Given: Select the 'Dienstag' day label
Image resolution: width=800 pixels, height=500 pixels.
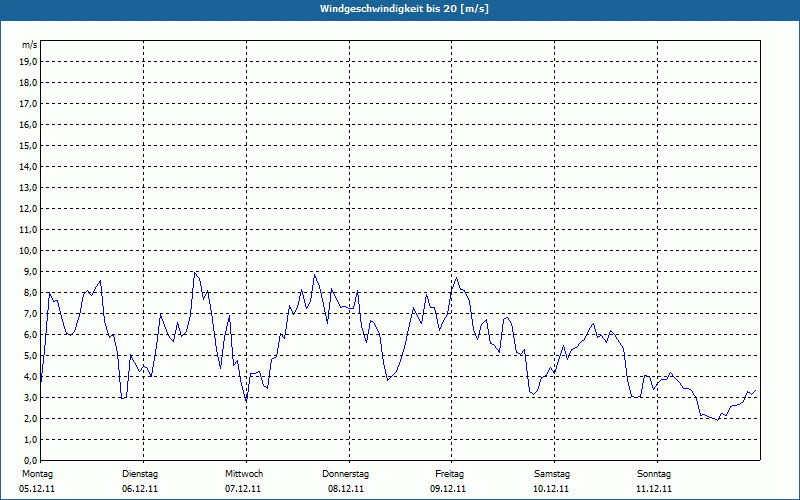Looking at the screenshot, I should (140, 474).
